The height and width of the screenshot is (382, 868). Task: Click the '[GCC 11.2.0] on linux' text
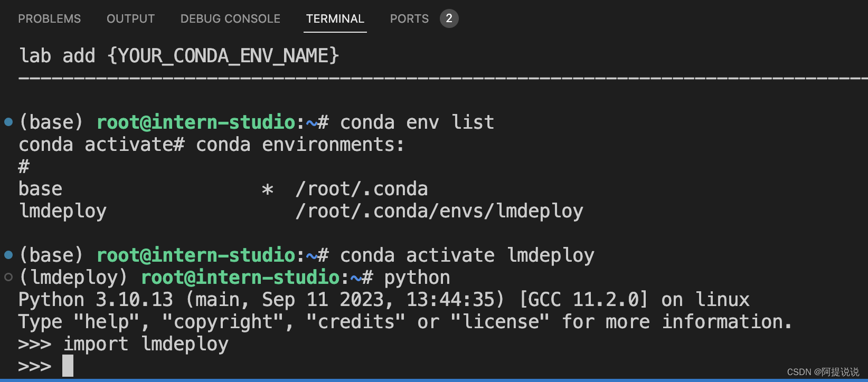click(x=635, y=300)
